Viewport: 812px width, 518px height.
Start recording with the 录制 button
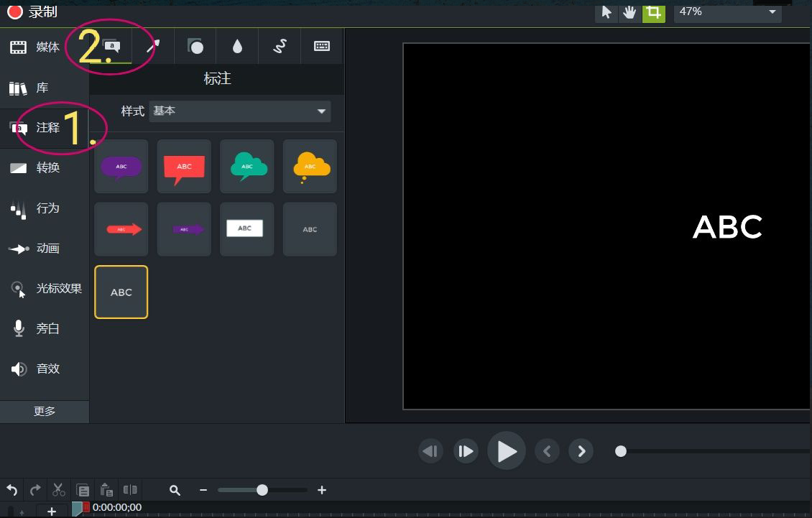pyautogui.click(x=32, y=11)
